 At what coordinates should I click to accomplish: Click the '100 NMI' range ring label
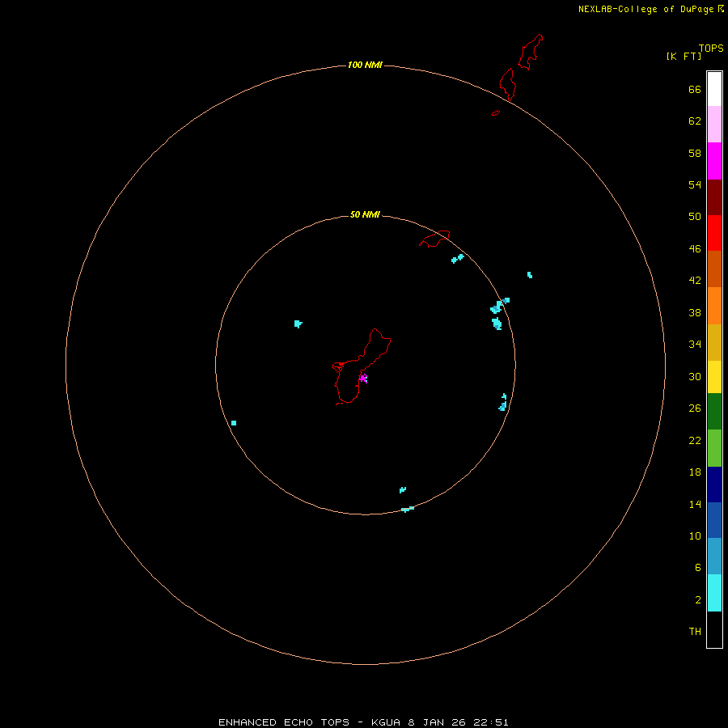click(365, 65)
